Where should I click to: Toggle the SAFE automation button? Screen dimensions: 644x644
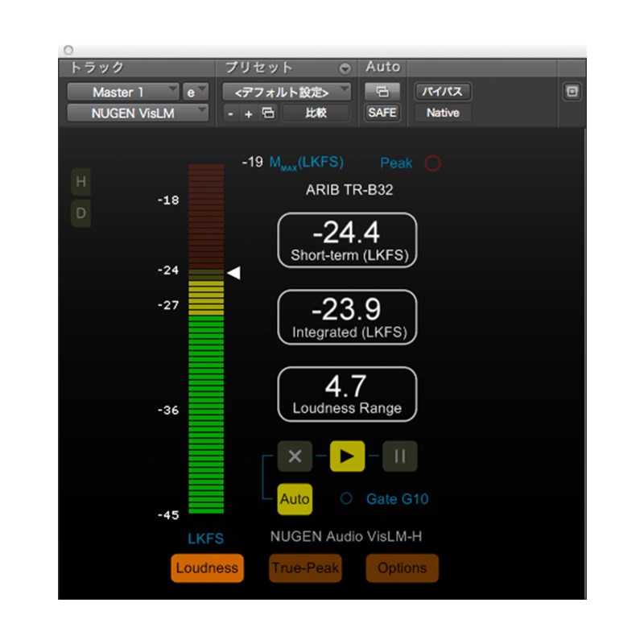[382, 113]
